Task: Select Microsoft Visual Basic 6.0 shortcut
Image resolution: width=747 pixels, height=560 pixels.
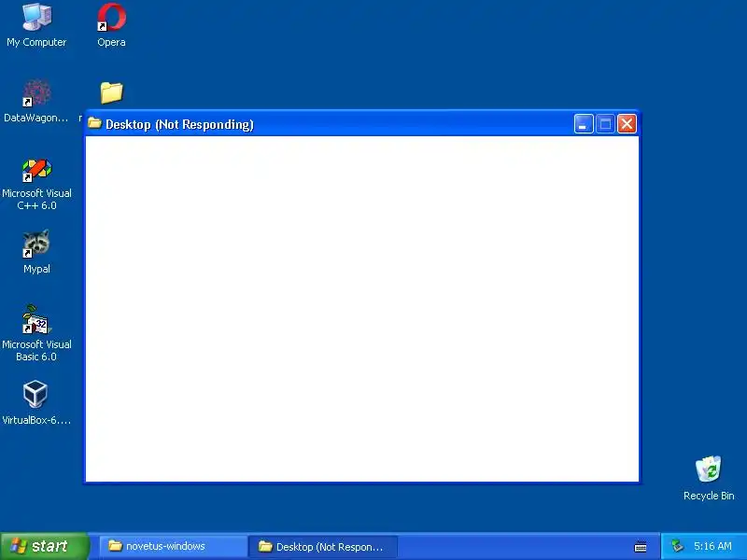Action: 36,333
